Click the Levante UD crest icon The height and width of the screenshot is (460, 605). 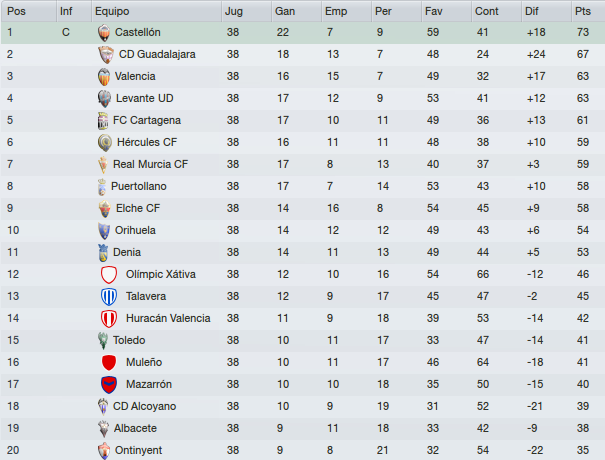click(104, 99)
